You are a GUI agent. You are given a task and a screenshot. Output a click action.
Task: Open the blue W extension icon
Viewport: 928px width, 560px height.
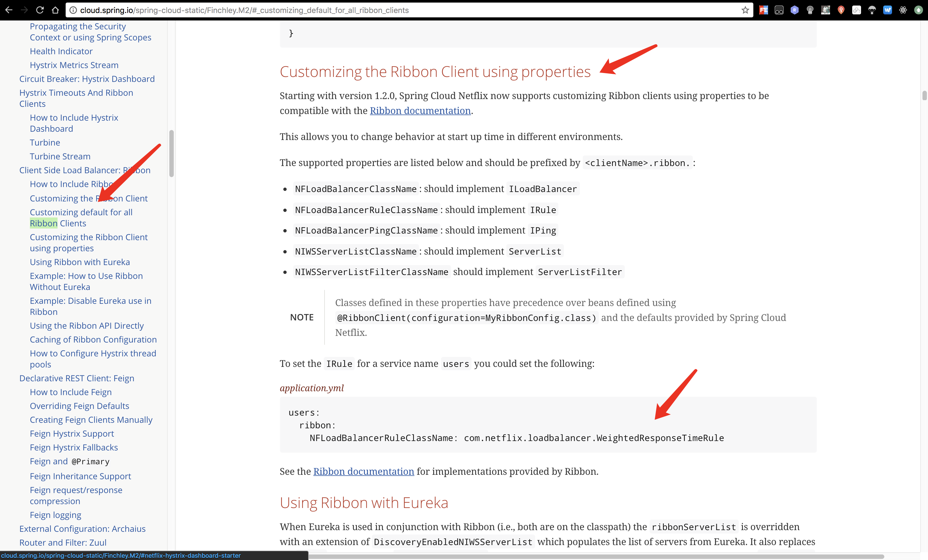(887, 10)
